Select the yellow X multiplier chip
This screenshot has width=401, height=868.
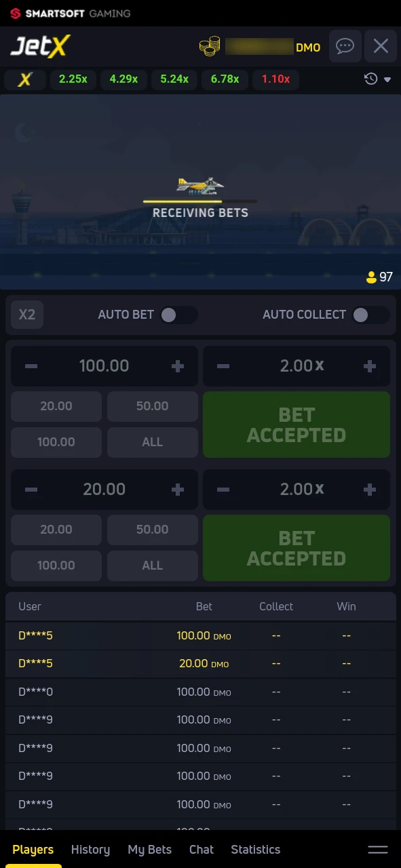click(24, 79)
